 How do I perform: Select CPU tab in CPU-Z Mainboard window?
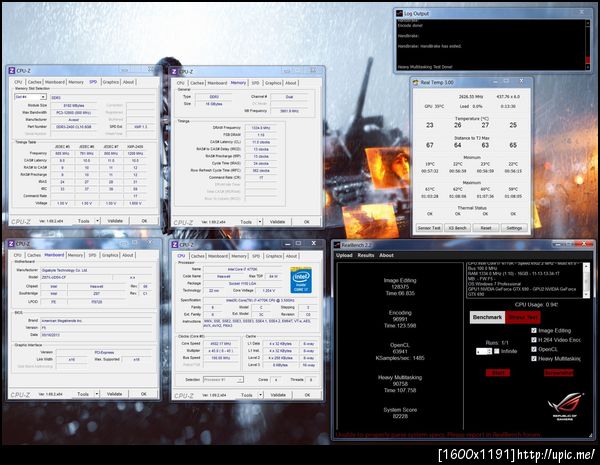(18, 255)
